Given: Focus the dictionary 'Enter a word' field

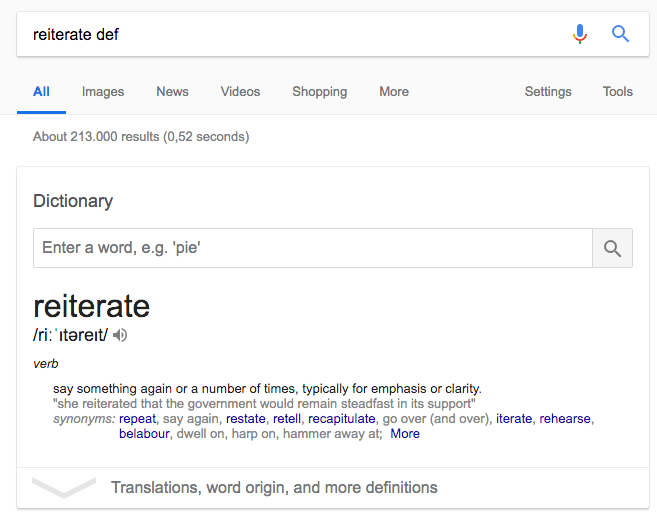Looking at the screenshot, I should coord(312,248).
